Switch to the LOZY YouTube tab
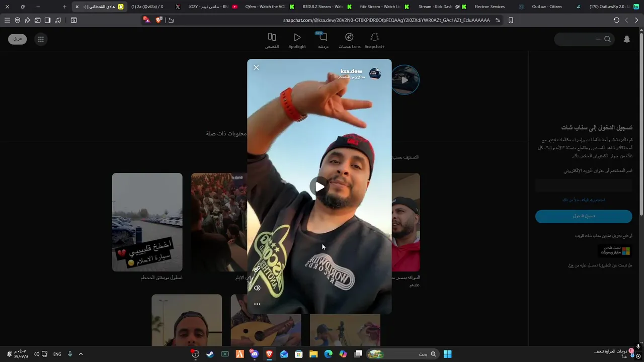This screenshot has height=362, width=644. click(x=211, y=7)
